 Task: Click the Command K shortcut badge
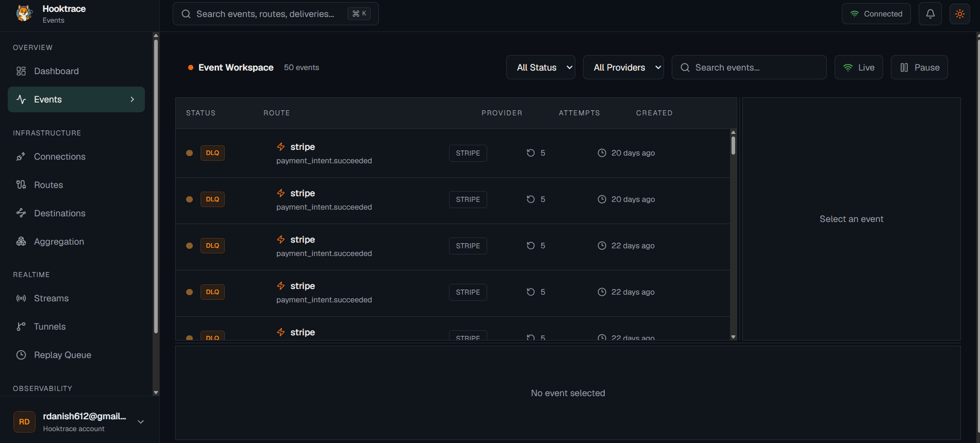(359, 14)
